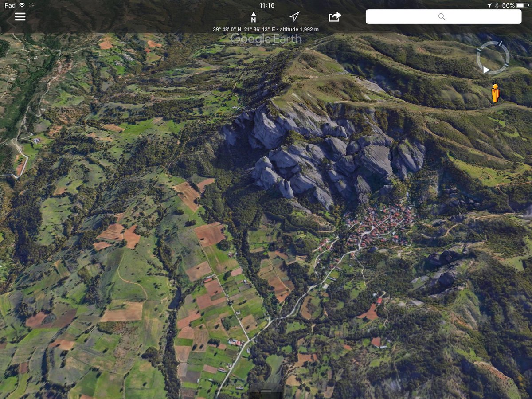The width and height of the screenshot is (532, 399).
Task: Reset view to north with N arrow
Action: [254, 17]
